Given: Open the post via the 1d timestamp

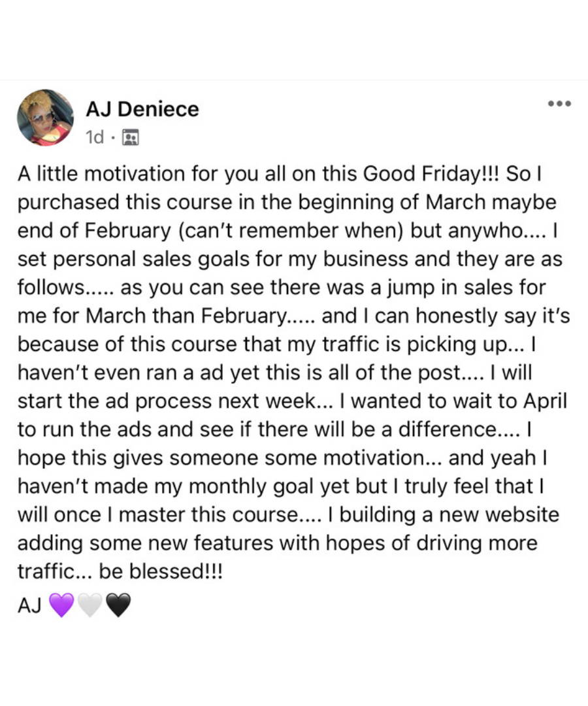Looking at the screenshot, I should tap(95, 137).
